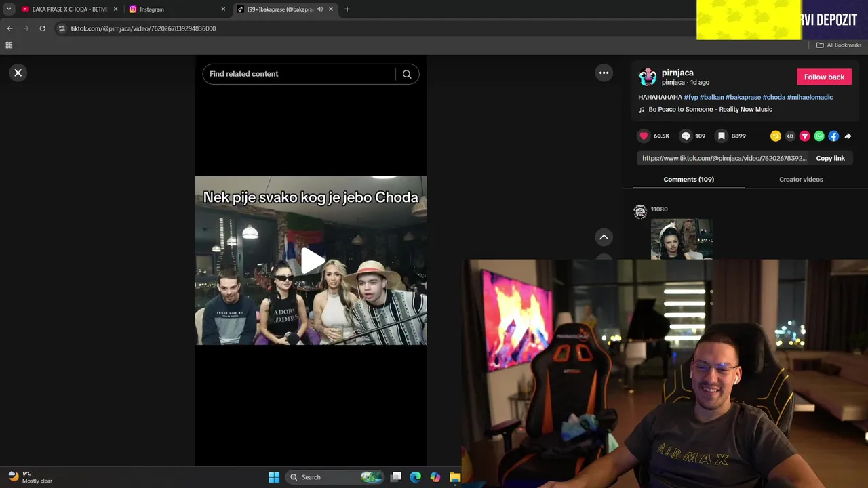868x488 pixels.
Task: Open the tab search dropdown
Action: pos(8,9)
